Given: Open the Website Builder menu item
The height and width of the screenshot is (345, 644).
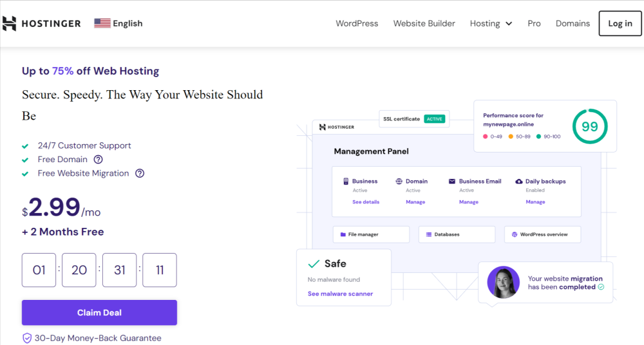Looking at the screenshot, I should (424, 23).
